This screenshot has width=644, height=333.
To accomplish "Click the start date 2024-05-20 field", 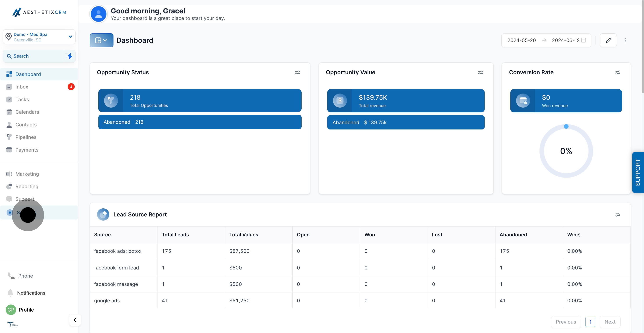I will coord(522,40).
